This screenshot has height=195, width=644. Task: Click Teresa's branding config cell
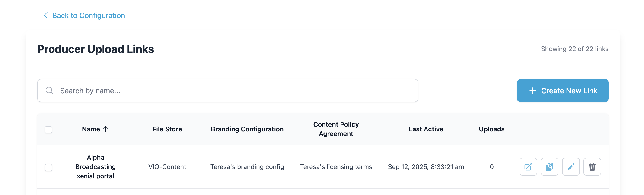247,167
